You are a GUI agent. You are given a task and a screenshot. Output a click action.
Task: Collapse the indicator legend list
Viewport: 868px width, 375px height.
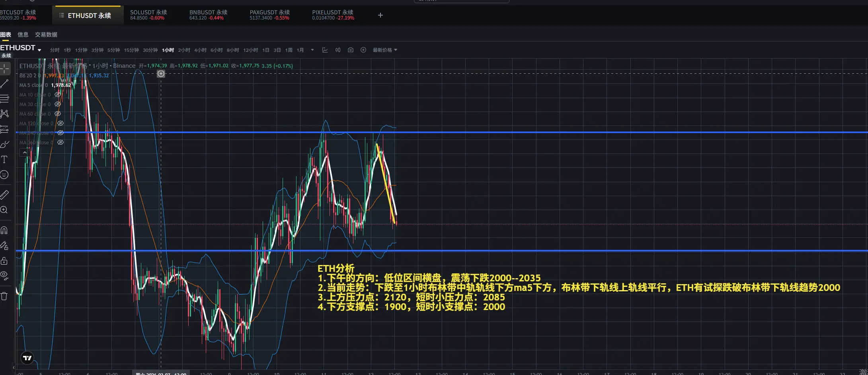[25, 152]
